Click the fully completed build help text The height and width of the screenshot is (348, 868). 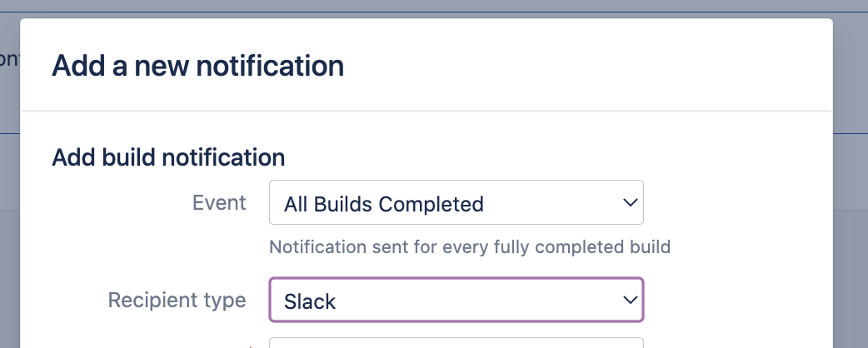(470, 246)
